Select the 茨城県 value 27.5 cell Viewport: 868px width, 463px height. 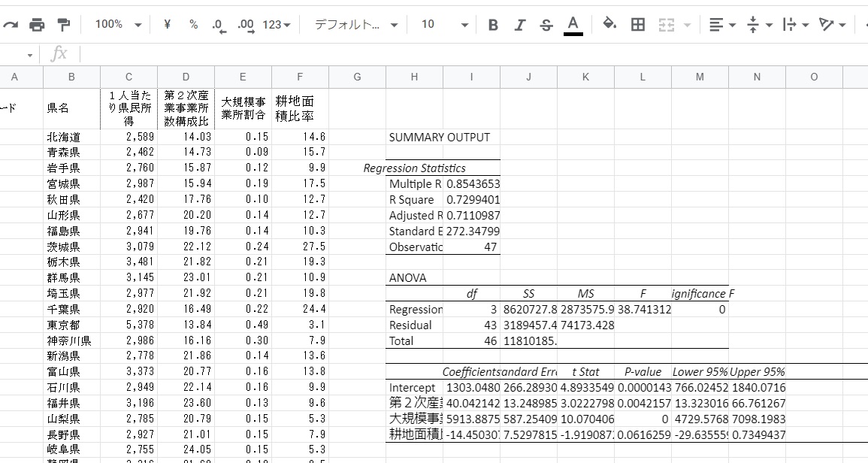pos(300,247)
